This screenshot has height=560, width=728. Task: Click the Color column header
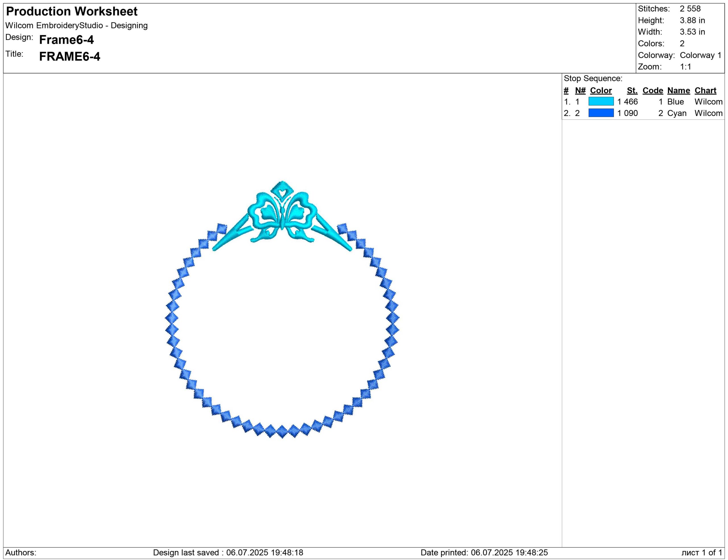click(601, 90)
